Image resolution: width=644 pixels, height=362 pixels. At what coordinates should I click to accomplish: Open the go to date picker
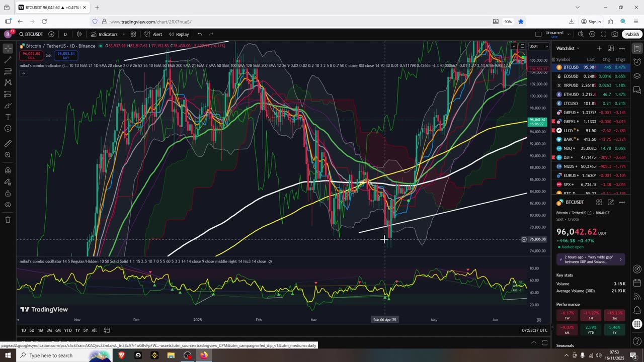pyautogui.click(x=107, y=330)
